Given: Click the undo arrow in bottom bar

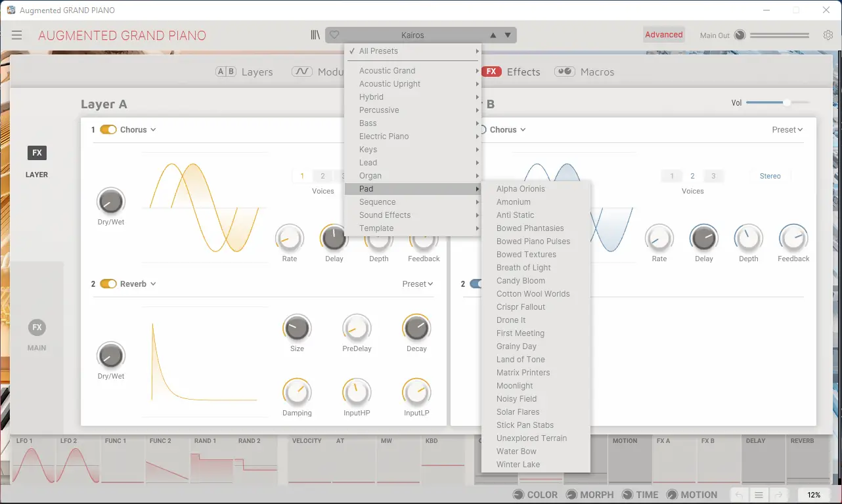Looking at the screenshot, I should click(x=739, y=495).
